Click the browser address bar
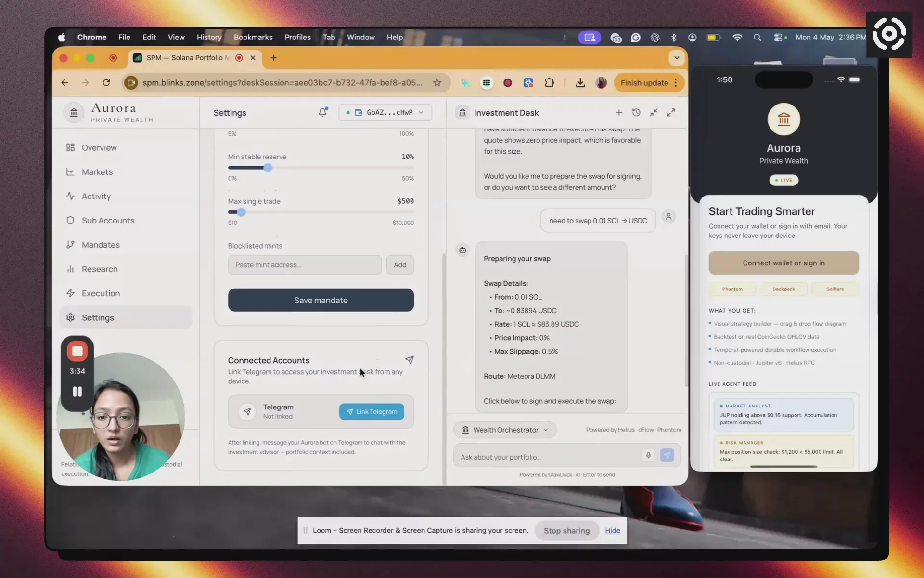924x578 pixels. pos(282,83)
